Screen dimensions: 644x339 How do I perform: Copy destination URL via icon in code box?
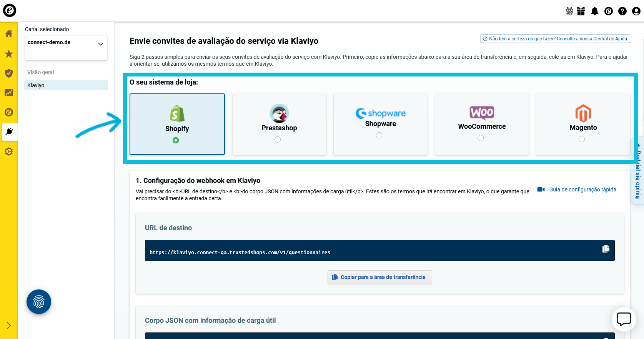(x=606, y=249)
